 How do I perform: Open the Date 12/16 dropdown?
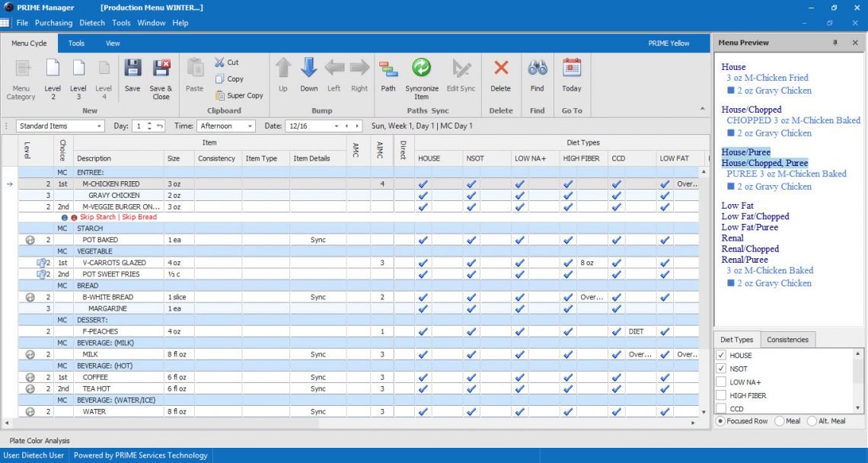pos(337,126)
